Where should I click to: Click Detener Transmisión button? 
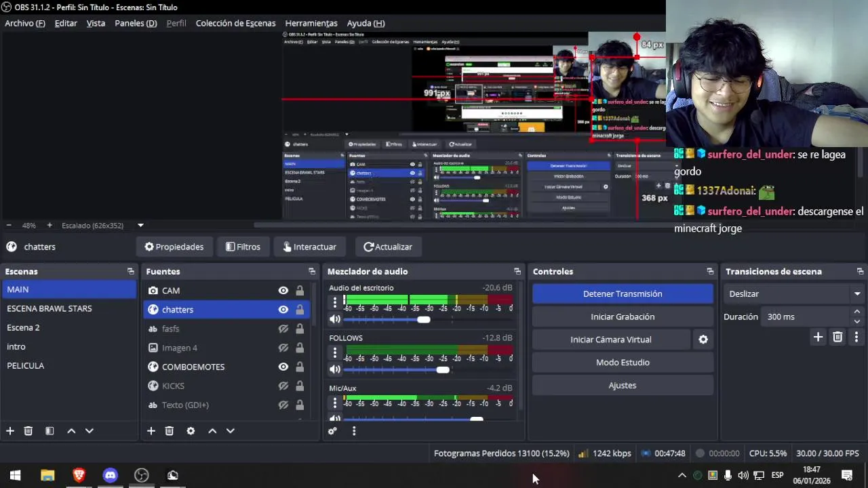[623, 293]
